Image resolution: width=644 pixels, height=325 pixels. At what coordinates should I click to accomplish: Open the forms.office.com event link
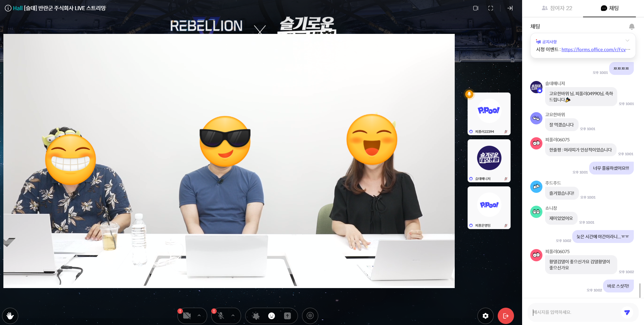[x=593, y=49]
